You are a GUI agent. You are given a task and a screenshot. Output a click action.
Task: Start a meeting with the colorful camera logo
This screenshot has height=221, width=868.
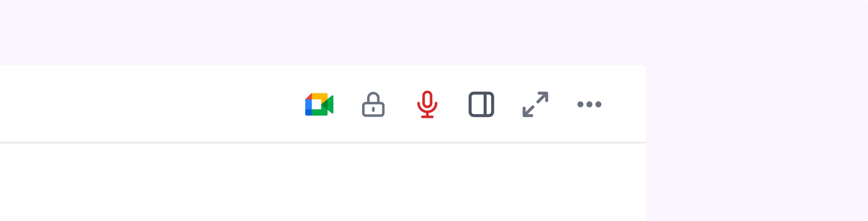pos(319,104)
